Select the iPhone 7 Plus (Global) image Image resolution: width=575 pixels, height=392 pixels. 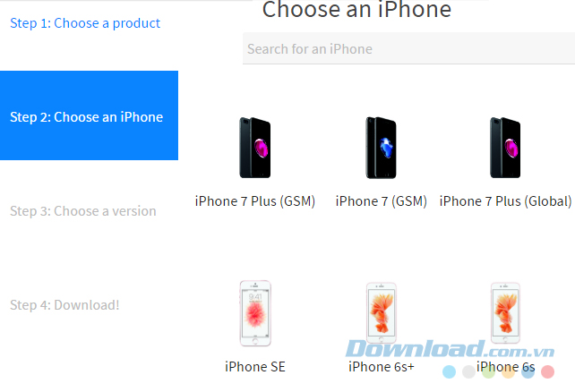[x=505, y=148]
